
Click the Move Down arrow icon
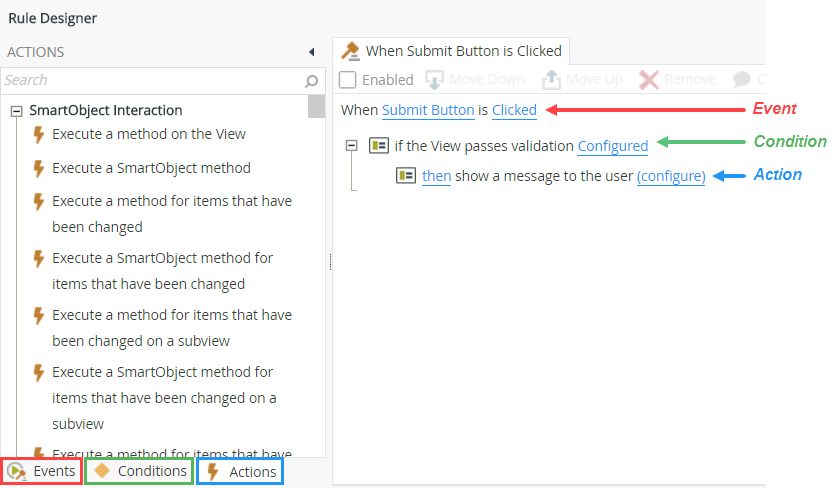coord(435,80)
